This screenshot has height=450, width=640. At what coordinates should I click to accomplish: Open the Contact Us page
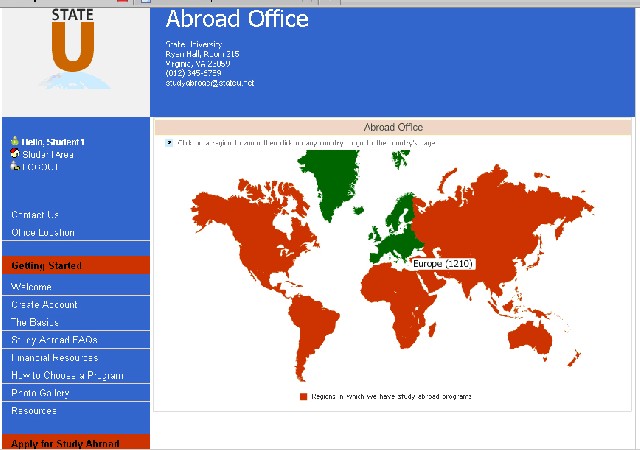[x=35, y=215]
